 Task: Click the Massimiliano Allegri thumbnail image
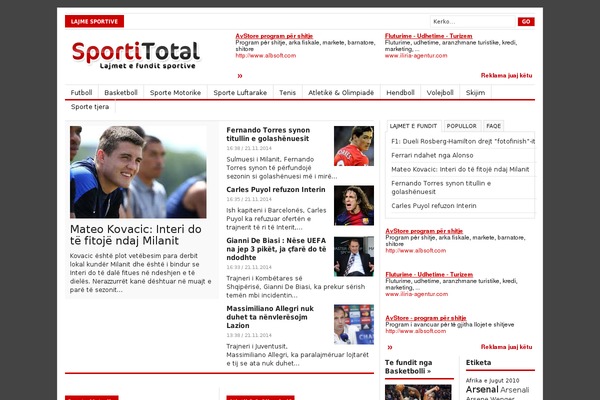pyautogui.click(x=354, y=325)
